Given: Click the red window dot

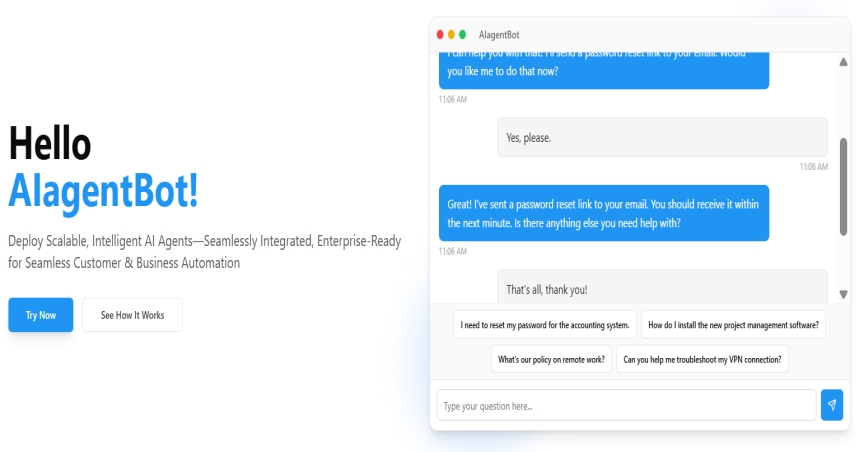Looking at the screenshot, I should (x=440, y=35).
